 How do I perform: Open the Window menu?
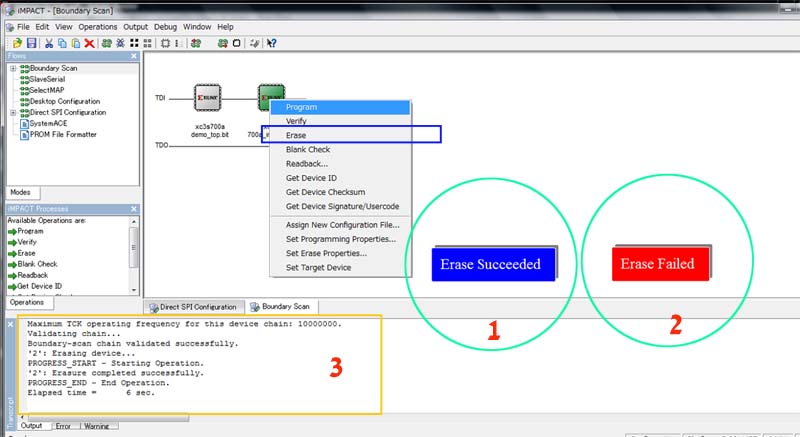pyautogui.click(x=197, y=27)
